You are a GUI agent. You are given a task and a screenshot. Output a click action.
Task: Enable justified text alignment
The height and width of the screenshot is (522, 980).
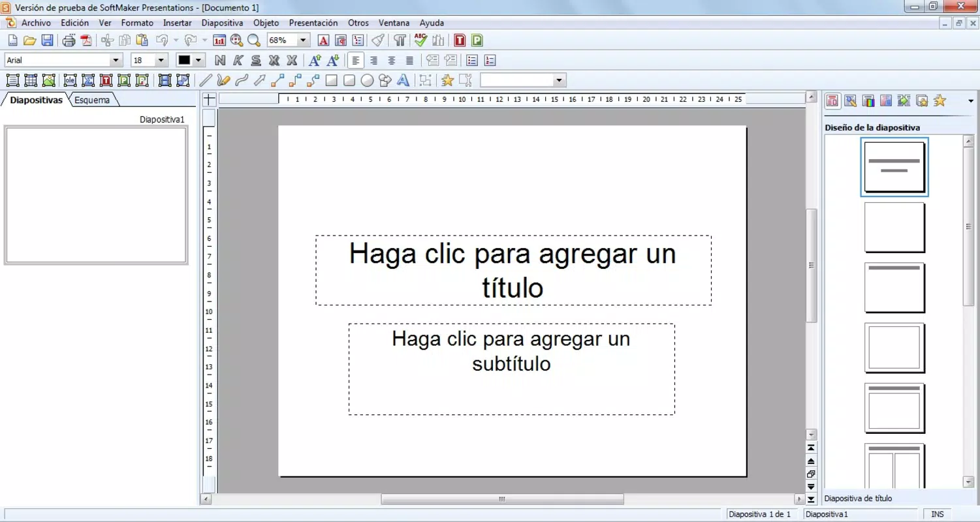(410, 61)
